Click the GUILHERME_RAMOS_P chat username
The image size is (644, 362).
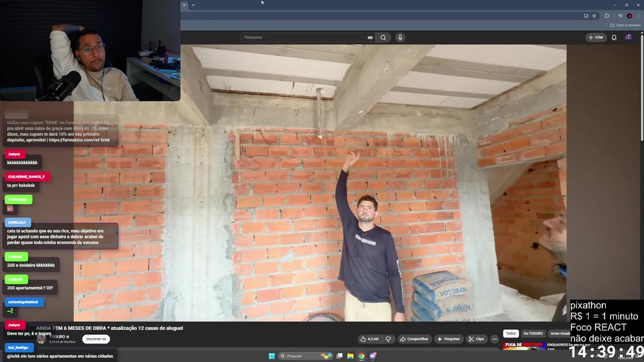(27, 176)
